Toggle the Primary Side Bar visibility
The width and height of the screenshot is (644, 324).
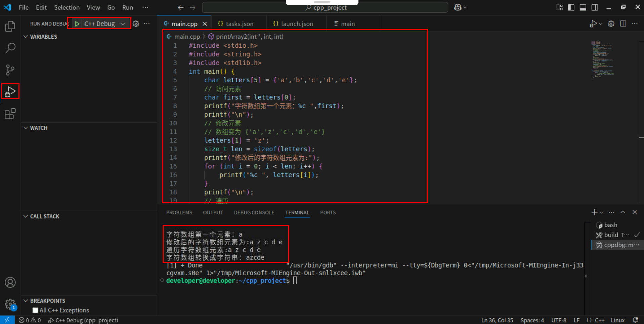[571, 7]
